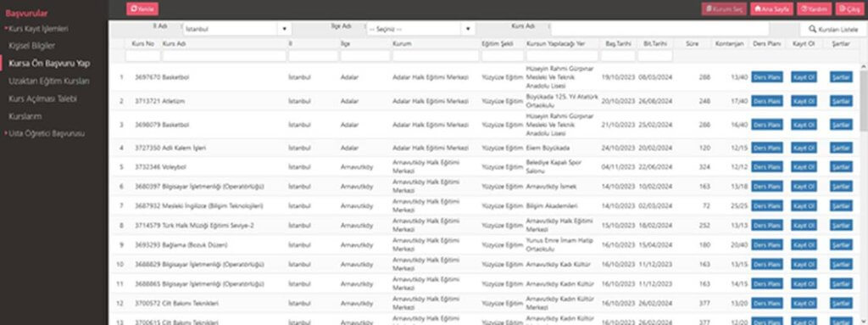Click Kayıt Ol for course 3688829
Viewport: 868px width, 325px height.
pyautogui.click(x=804, y=265)
